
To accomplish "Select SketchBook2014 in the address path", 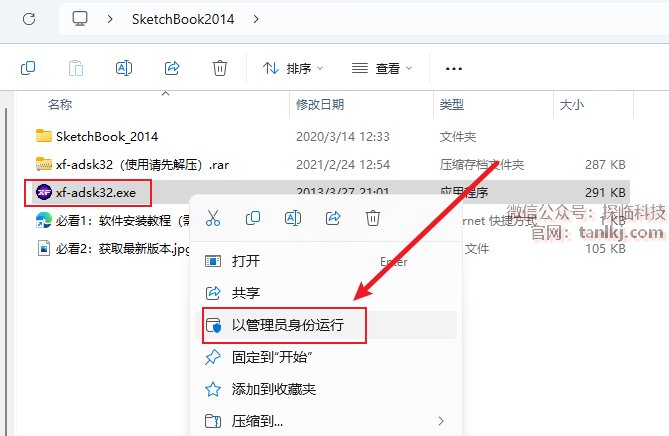I will click(183, 19).
